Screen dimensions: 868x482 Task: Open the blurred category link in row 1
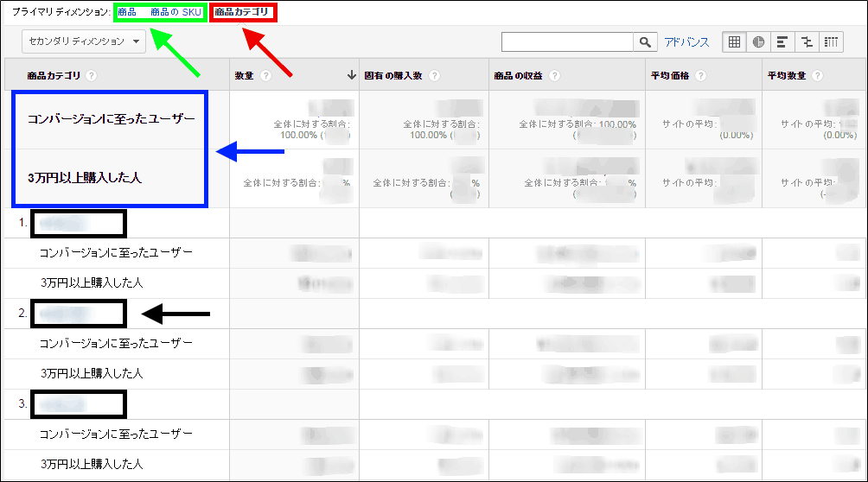[64, 224]
